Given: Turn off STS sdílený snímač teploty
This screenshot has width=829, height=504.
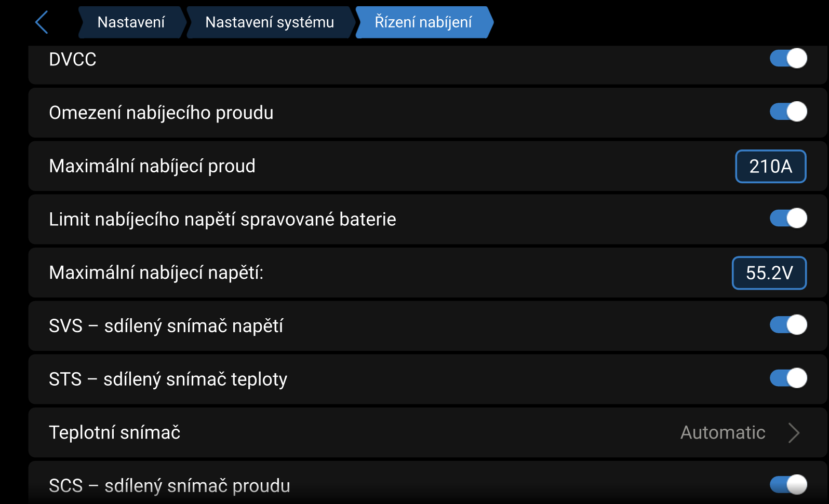Looking at the screenshot, I should point(788,378).
